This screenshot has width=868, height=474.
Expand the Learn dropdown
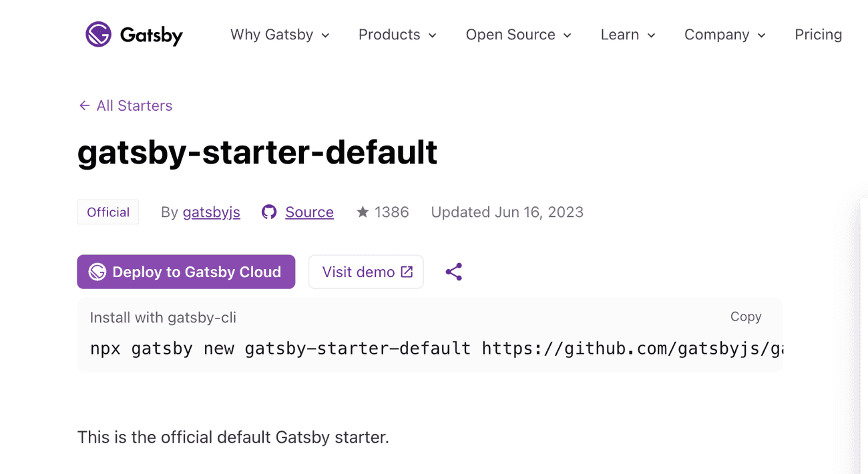point(628,35)
